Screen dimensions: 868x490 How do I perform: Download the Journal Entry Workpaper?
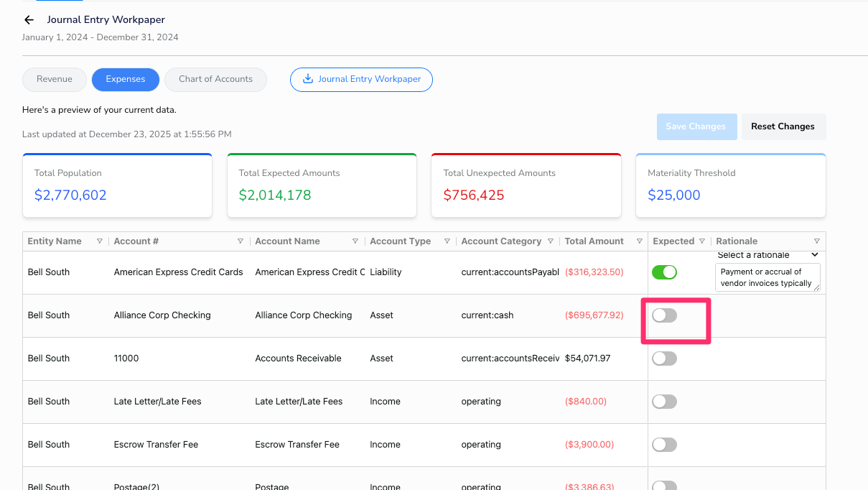pos(361,79)
